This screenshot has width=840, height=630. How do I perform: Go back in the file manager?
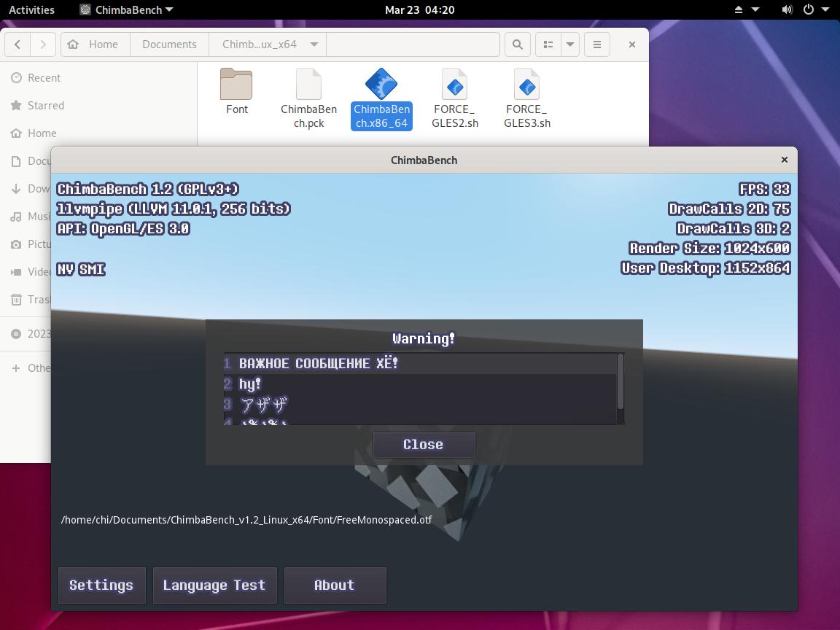point(17,44)
